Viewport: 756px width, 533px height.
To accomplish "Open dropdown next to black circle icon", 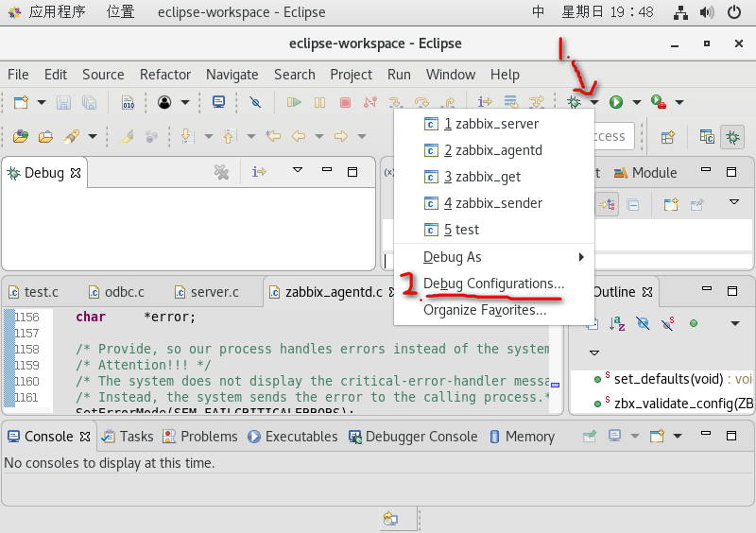I will coord(185,102).
